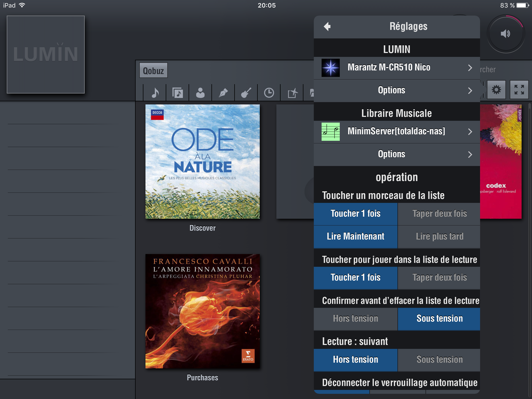The height and width of the screenshot is (399, 532).
Task: Choose Lire plus tard option
Action: [439, 236]
